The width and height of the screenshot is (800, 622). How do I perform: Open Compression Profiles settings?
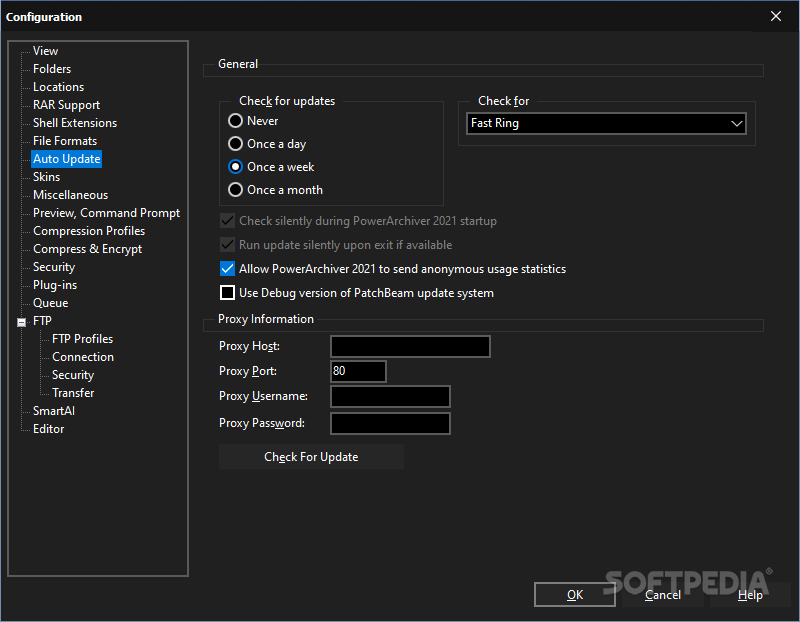pos(89,231)
